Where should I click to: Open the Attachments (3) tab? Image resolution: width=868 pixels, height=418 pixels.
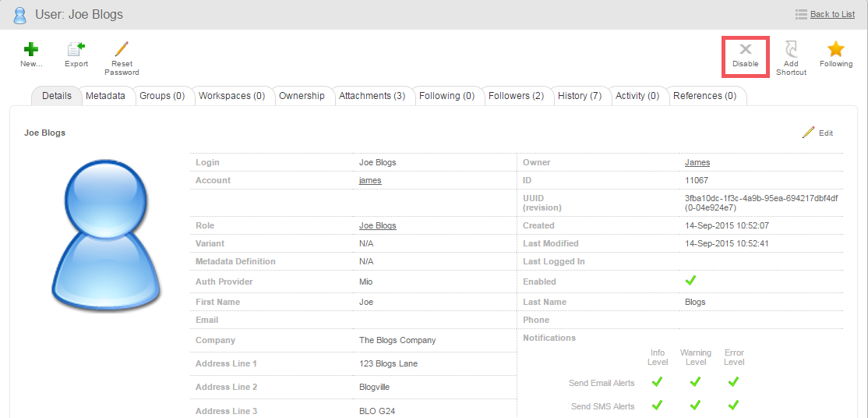tap(372, 96)
